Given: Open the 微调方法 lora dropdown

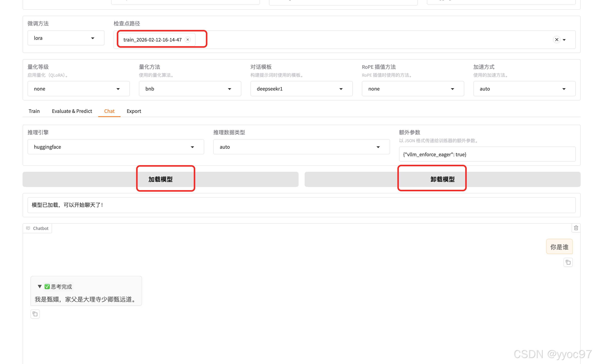Looking at the screenshot, I should (66, 38).
